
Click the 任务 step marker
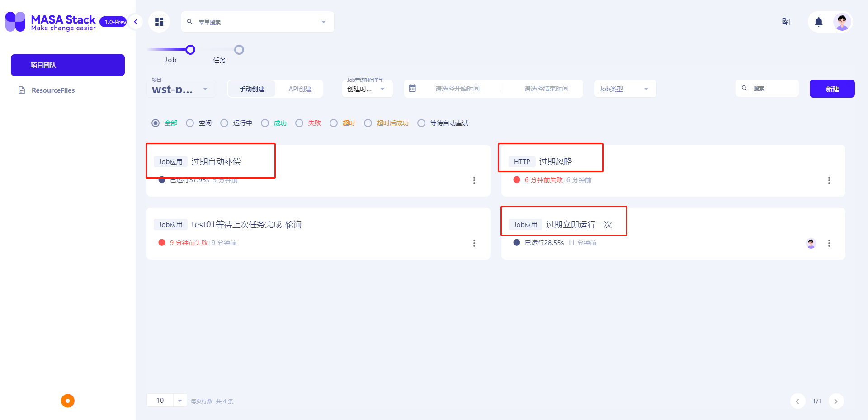239,50
